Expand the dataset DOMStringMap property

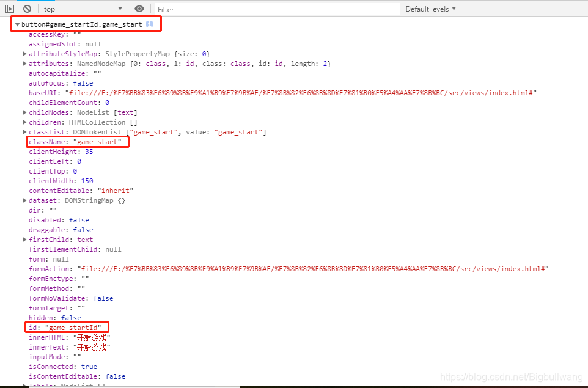click(24, 200)
